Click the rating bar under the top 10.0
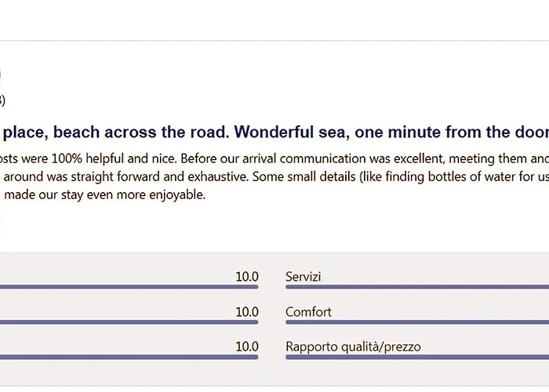Viewport: 549px width, 392px height. click(x=129, y=287)
